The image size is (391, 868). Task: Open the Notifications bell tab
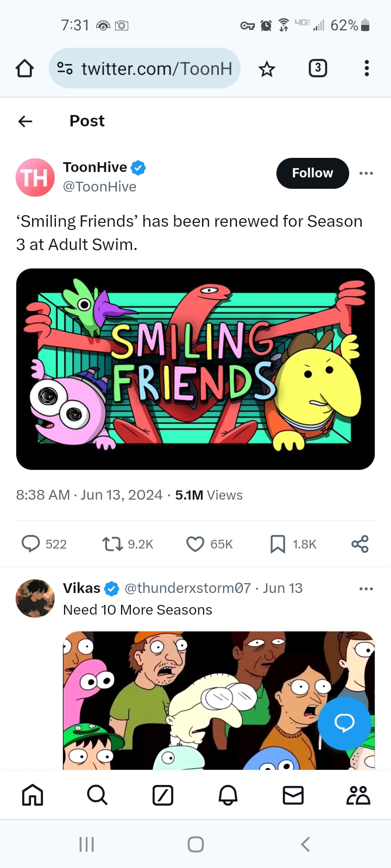tap(228, 795)
